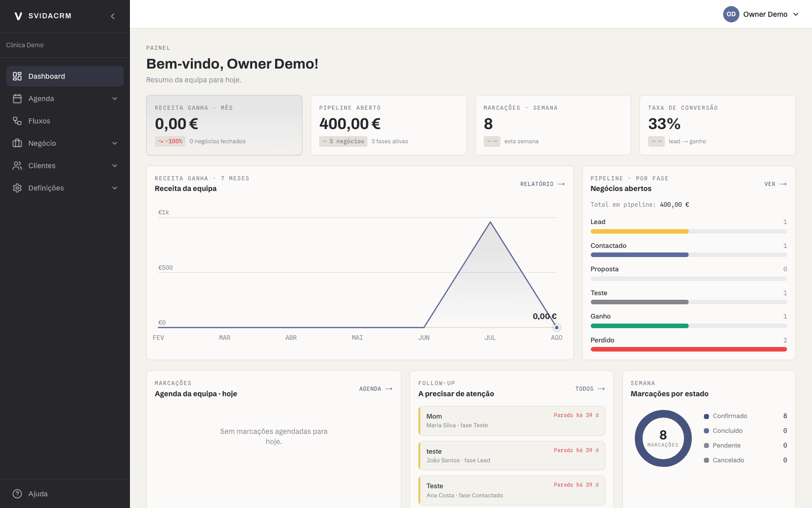
Task: Click the Negócio briefcase icon
Action: [17, 143]
